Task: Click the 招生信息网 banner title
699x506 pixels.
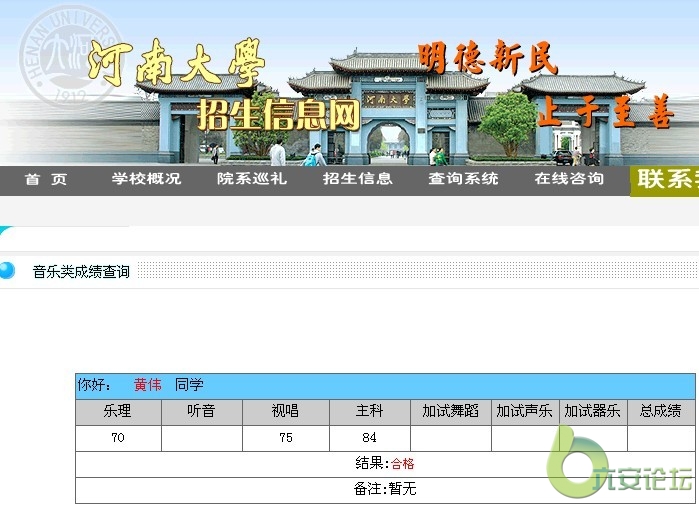Action: 278,116
